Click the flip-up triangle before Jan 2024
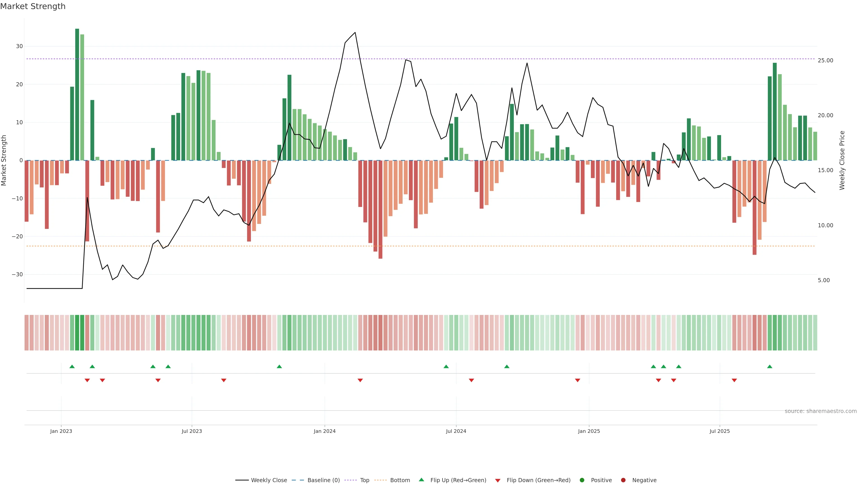This screenshot has height=488, width=868. (279, 366)
